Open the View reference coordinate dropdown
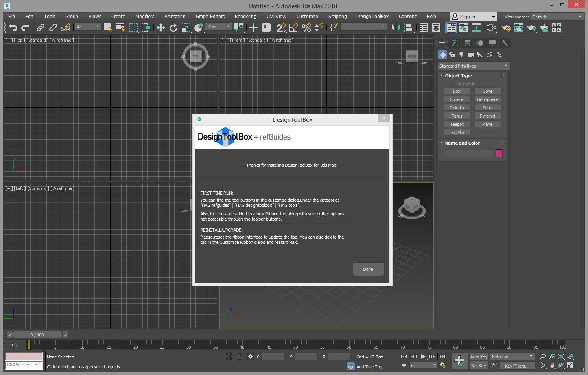 click(x=218, y=27)
